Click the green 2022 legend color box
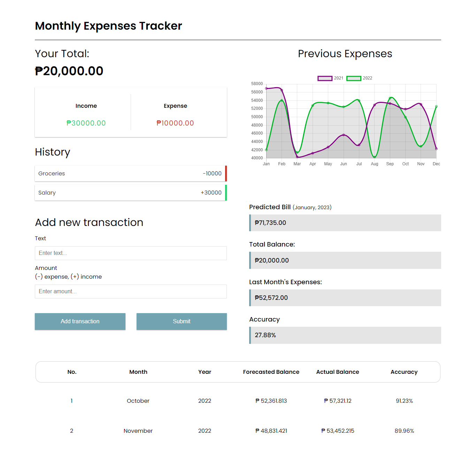The width and height of the screenshot is (476, 461). [354, 78]
